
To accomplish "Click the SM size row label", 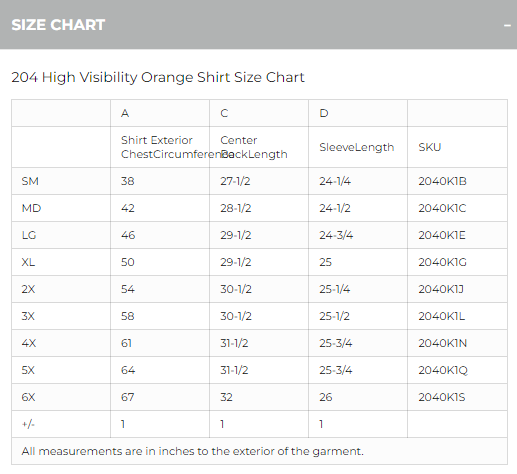I will pyautogui.click(x=61, y=181).
